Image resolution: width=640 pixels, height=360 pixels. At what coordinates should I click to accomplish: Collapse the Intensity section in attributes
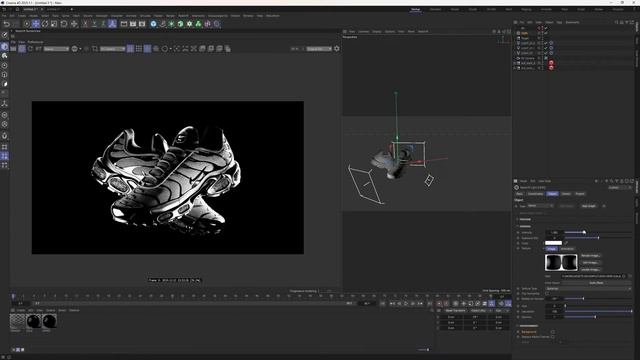[518, 226]
